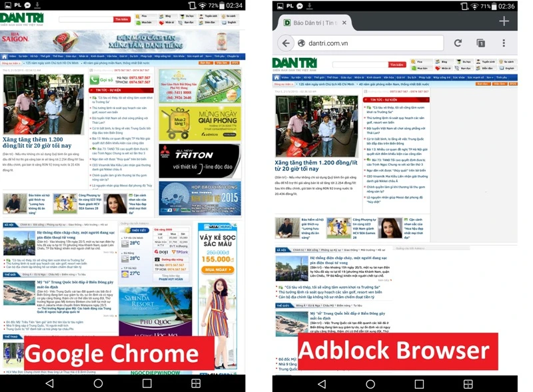Click the All New Triton ad
Viewport: 533px width, 392px height.
pyautogui.click(x=200, y=161)
